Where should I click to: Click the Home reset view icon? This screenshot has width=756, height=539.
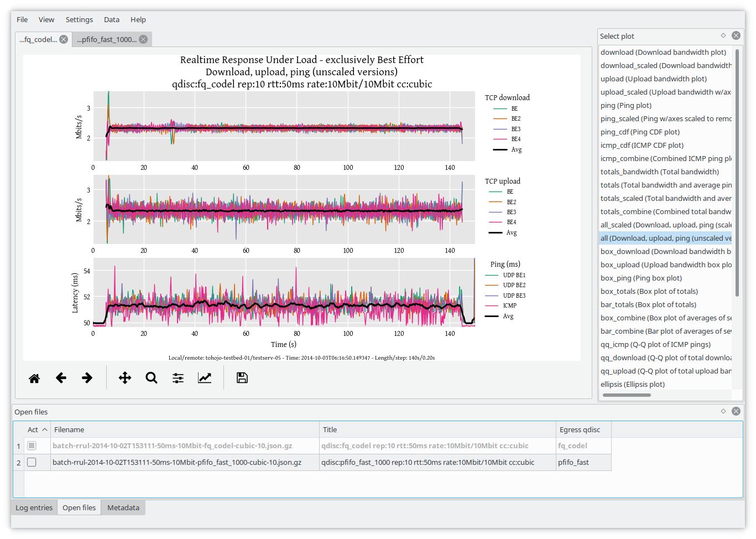coord(34,378)
